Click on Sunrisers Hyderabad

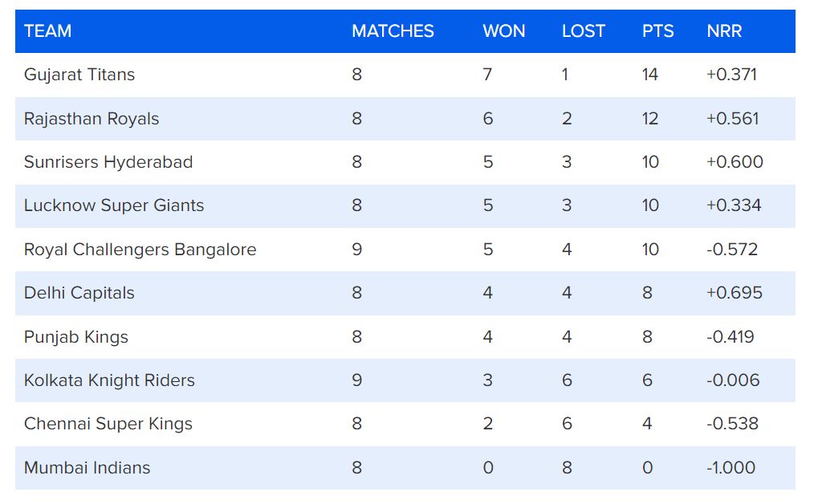(108, 162)
